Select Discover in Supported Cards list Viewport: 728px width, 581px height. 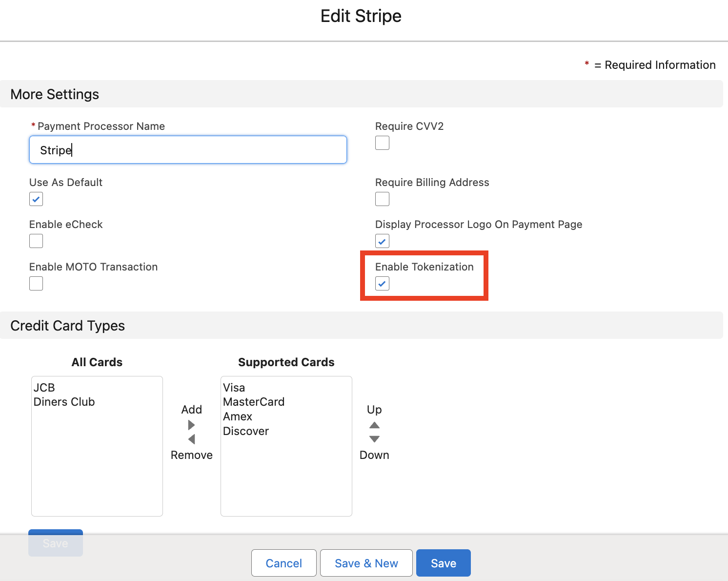pos(246,431)
